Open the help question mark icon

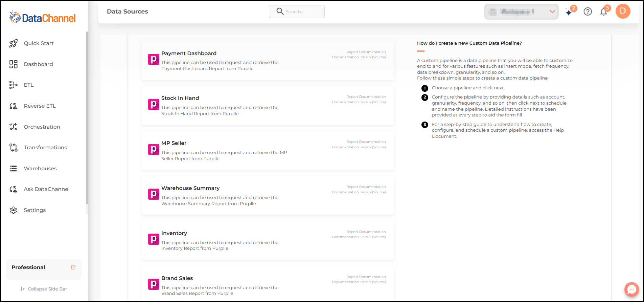[588, 12]
